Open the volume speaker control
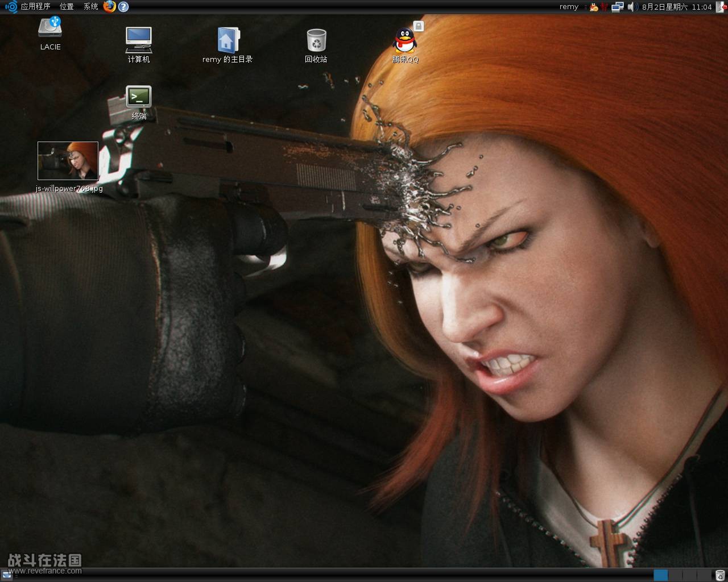728x582 pixels. pos(631,7)
